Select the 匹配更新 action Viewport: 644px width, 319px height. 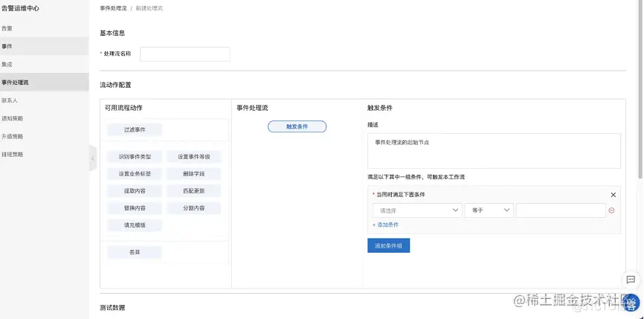point(194,191)
